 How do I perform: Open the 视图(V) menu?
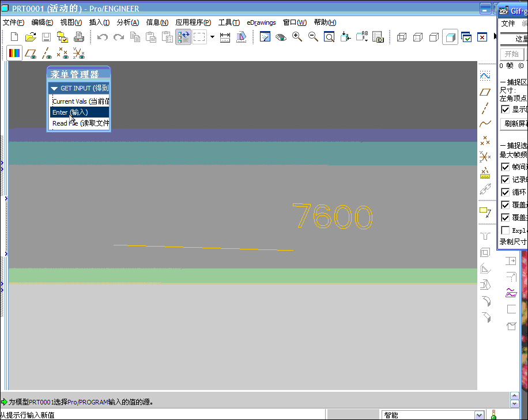pyautogui.click(x=71, y=22)
